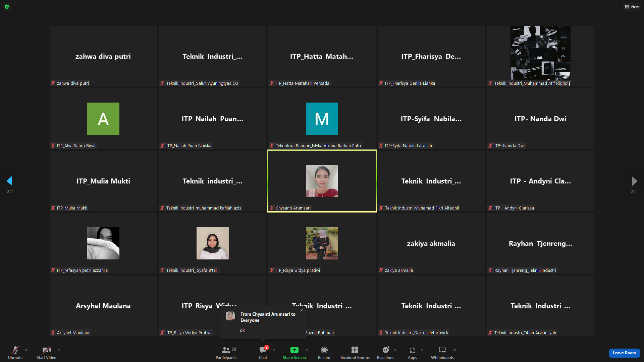This screenshot has height=362, width=644.
Task: Click muted mic icon for muhammad kafilah azis
Action: pos(162,208)
